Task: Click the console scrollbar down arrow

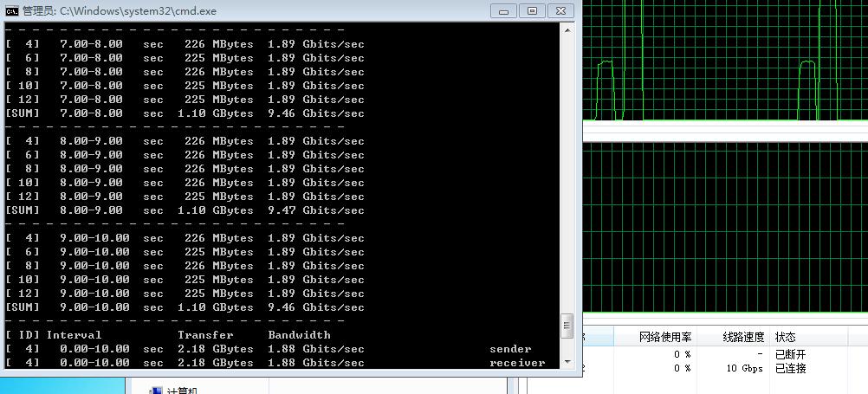Action: click(567, 361)
